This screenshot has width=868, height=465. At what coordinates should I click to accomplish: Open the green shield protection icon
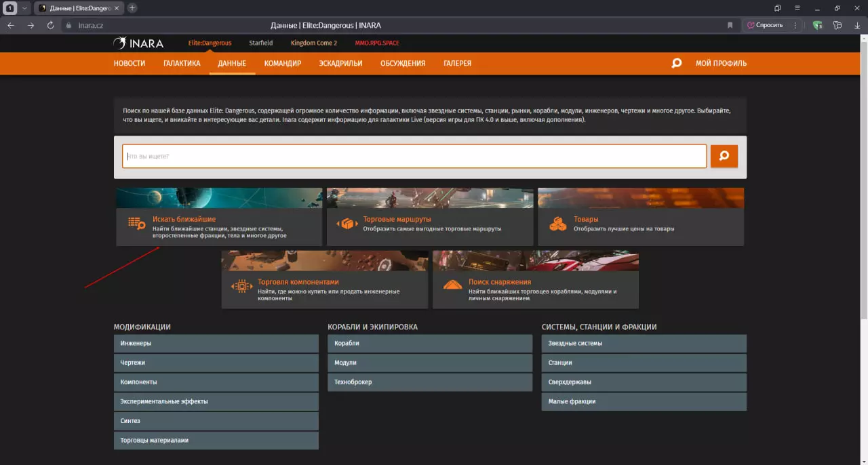(x=818, y=25)
